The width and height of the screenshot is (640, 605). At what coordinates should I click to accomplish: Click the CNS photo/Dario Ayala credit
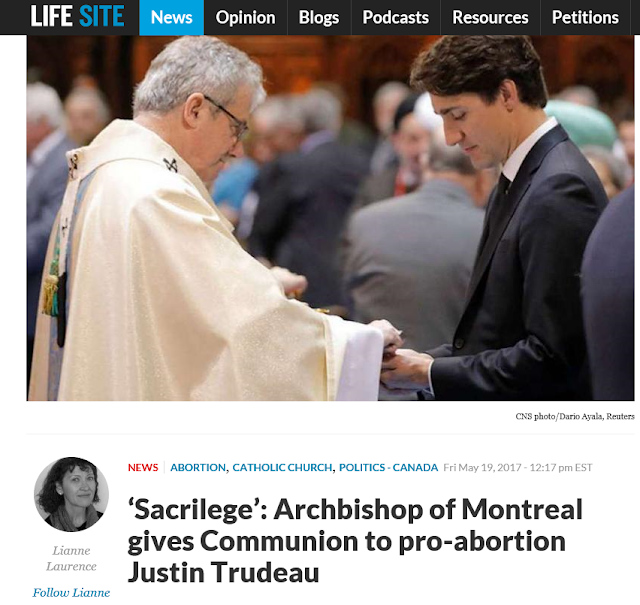pyautogui.click(x=575, y=416)
